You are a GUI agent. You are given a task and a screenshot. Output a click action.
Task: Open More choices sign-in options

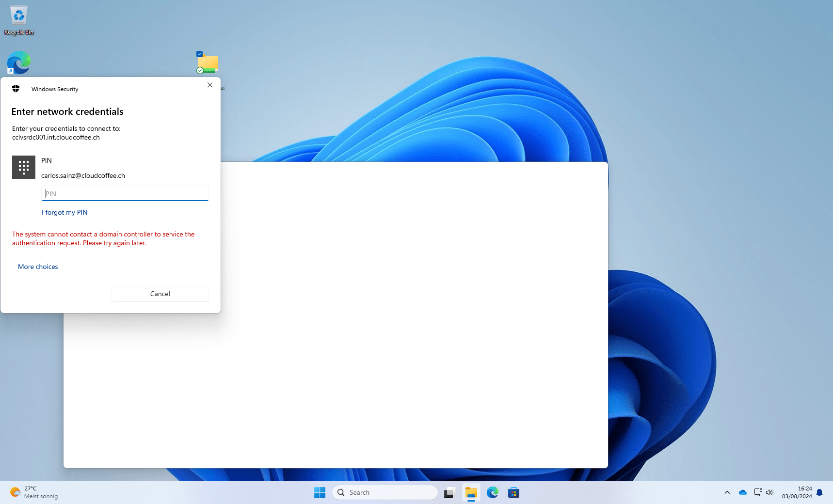coord(38,266)
